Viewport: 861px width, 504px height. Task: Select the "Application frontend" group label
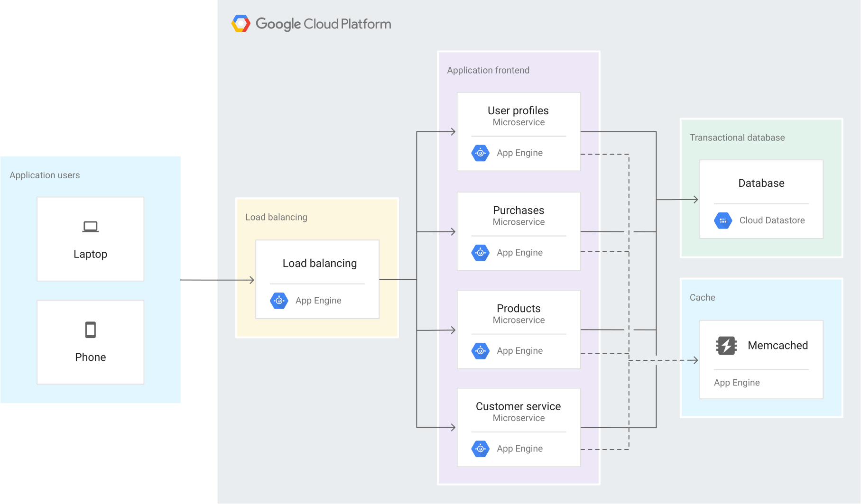coord(488,70)
